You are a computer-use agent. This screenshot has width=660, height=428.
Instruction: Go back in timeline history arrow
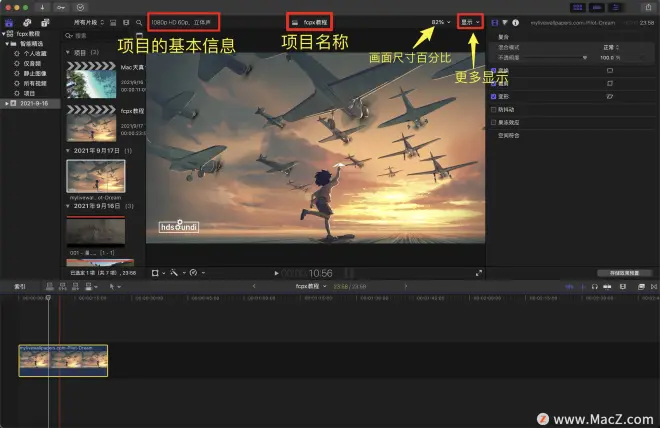point(254,286)
